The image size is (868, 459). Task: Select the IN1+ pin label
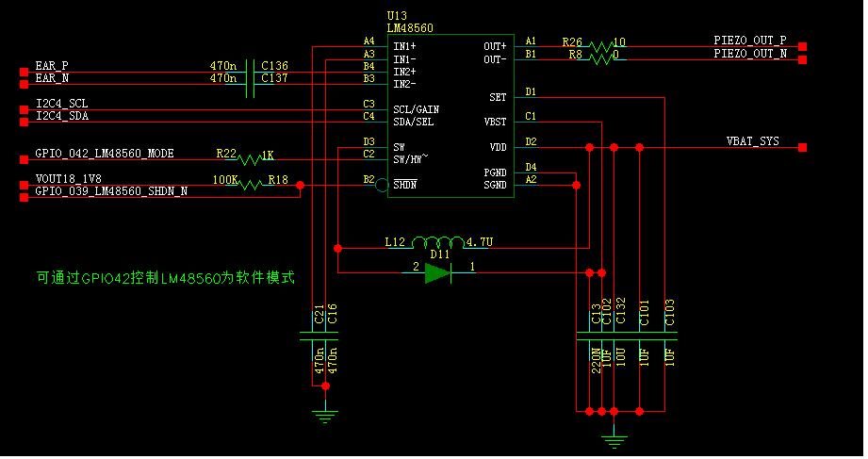point(404,46)
